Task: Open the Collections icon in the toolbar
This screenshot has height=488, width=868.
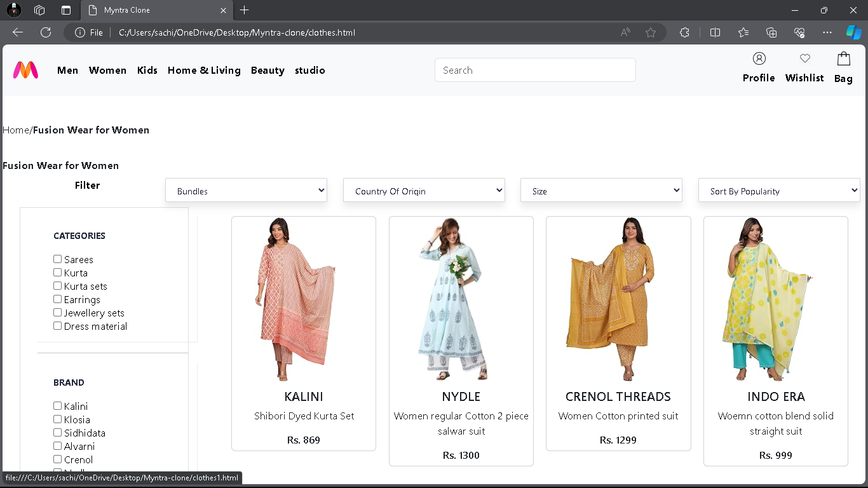Action: pyautogui.click(x=771, y=32)
